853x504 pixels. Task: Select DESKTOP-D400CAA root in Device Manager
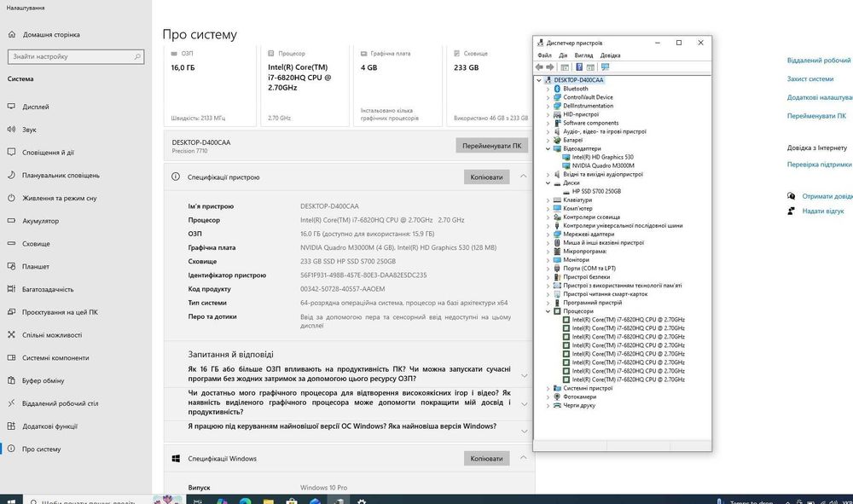tap(578, 80)
